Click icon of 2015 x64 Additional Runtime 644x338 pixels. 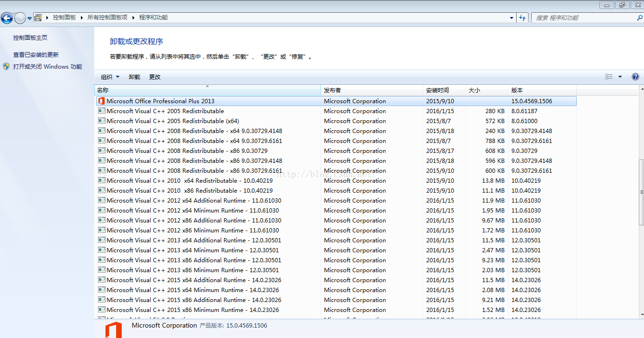(101, 280)
